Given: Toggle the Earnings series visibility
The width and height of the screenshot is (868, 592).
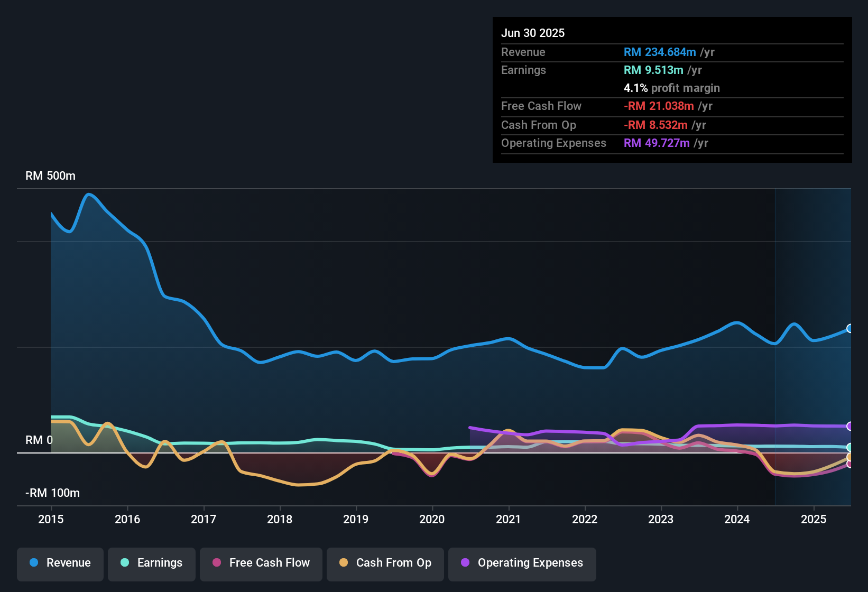Looking at the screenshot, I should [151, 563].
